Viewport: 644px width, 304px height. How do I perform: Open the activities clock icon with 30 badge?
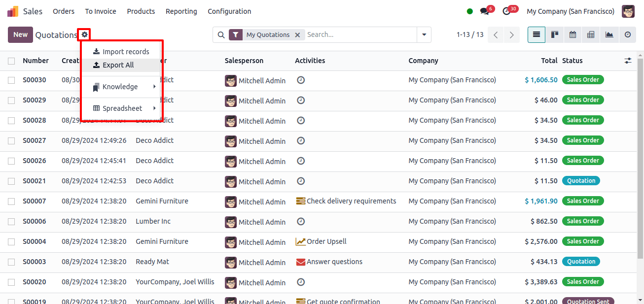[506, 11]
